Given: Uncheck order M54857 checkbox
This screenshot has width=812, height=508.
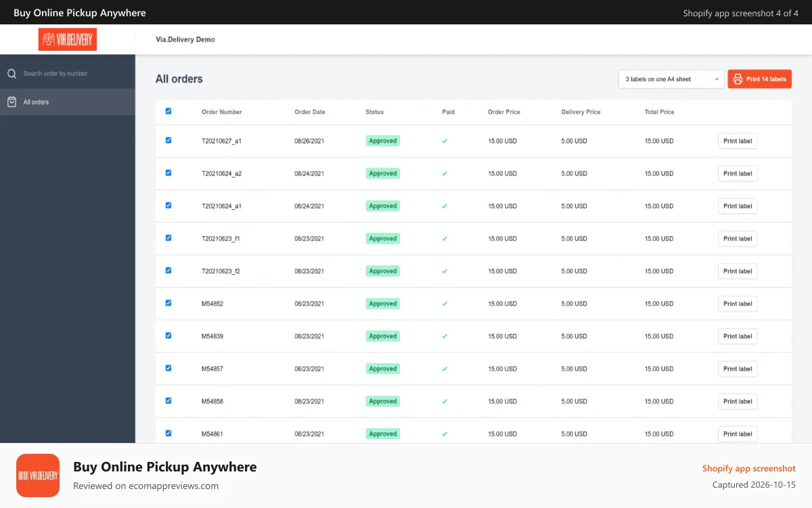Looking at the screenshot, I should point(168,368).
